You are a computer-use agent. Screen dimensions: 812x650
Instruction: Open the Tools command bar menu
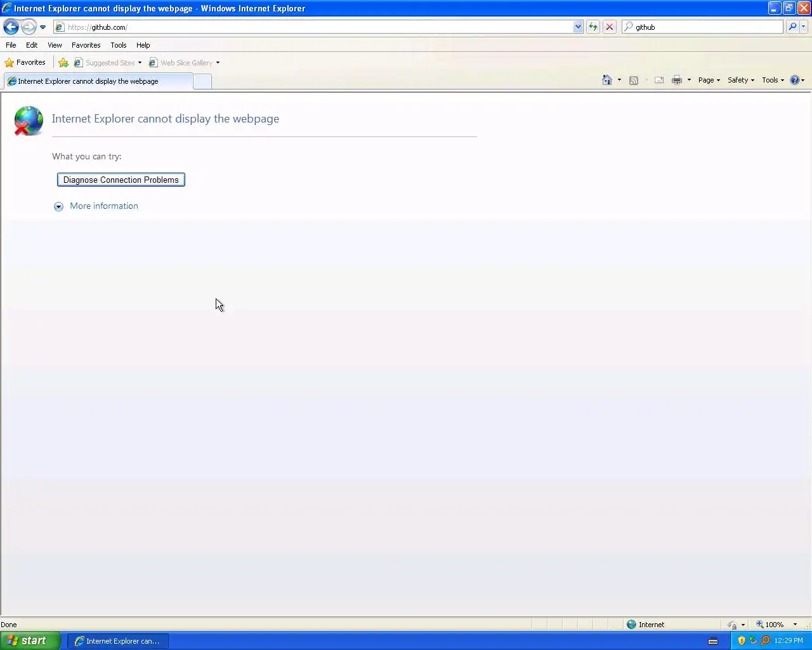pos(773,80)
